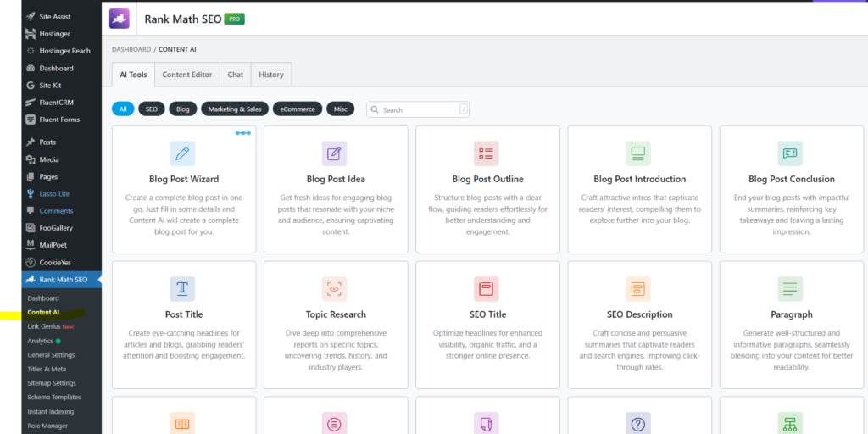Viewport: 868px width, 434px height.
Task: Select the Blog Post Outline list icon
Action: (487, 153)
